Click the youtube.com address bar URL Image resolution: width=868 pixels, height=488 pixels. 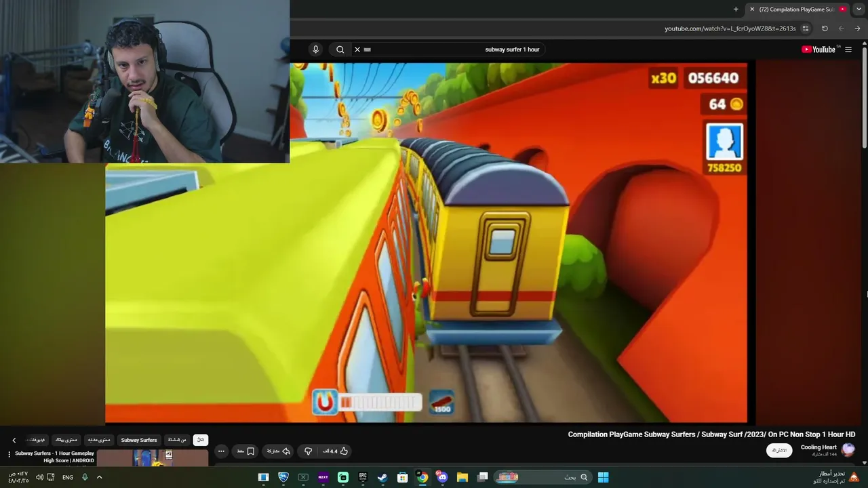pyautogui.click(x=730, y=28)
